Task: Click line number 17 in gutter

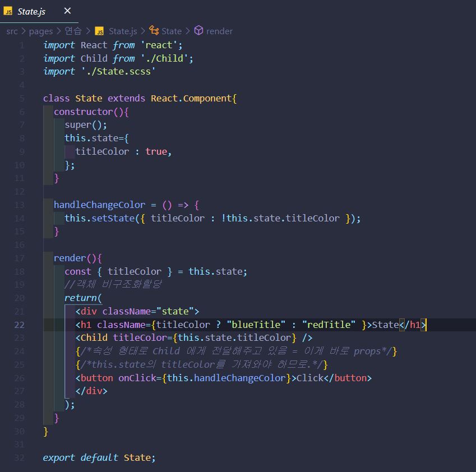Action: (x=19, y=258)
